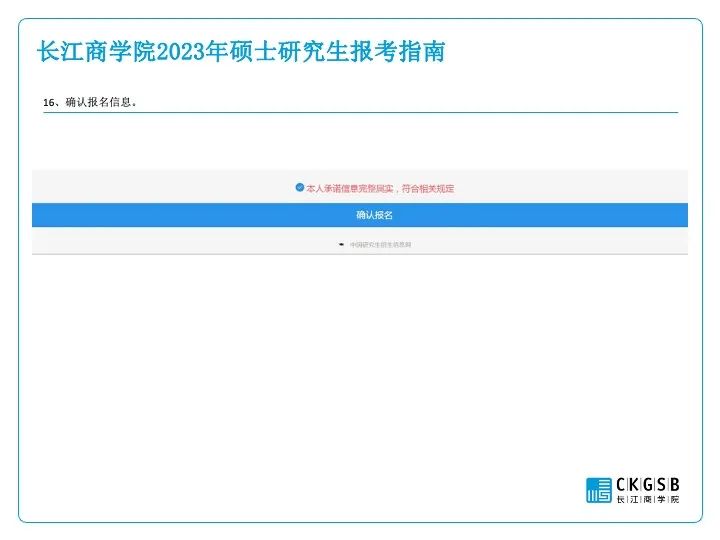Viewport: 720px width, 540px height.
Task: Open the 中国研究生招生信息网 footer link
Action: coord(380,245)
